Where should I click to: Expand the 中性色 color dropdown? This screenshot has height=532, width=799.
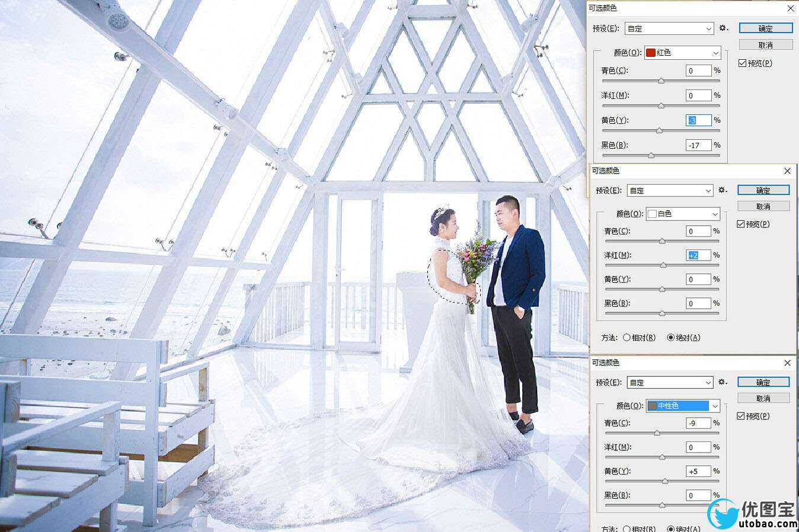[x=682, y=406]
